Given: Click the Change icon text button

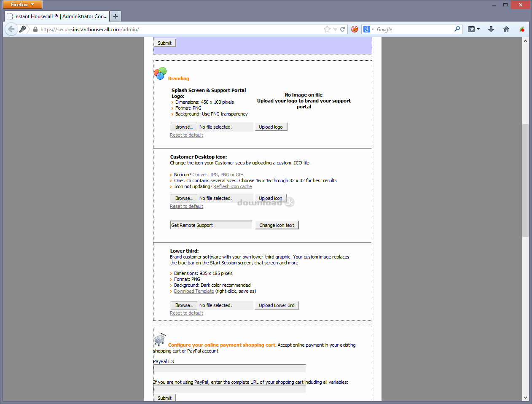Looking at the screenshot, I should pyautogui.click(x=277, y=225).
